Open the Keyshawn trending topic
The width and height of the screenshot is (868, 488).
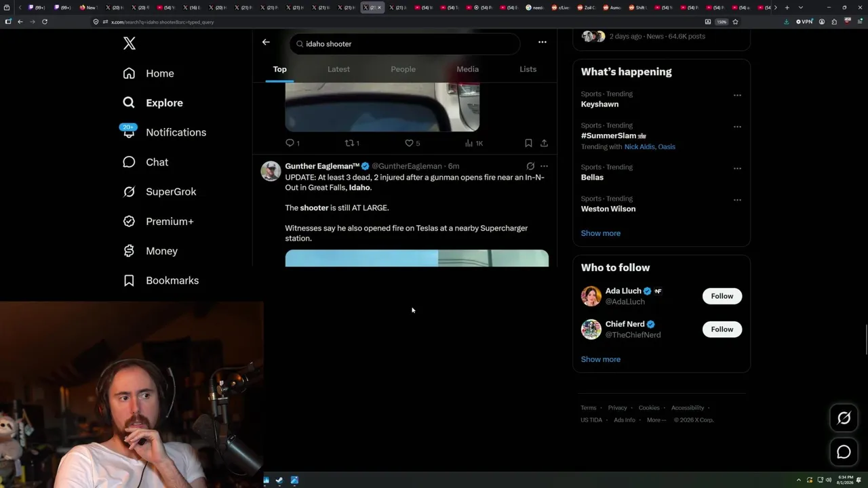pos(599,104)
